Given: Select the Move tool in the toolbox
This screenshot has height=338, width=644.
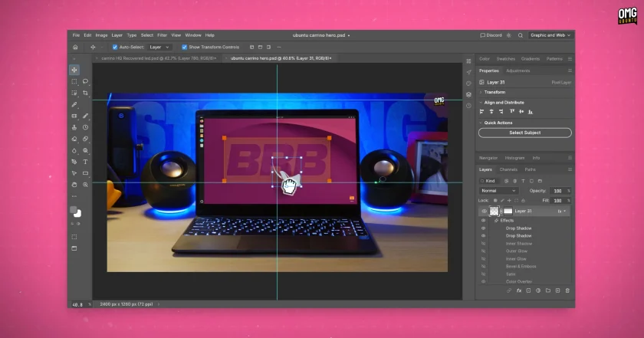Looking at the screenshot, I should tap(74, 70).
